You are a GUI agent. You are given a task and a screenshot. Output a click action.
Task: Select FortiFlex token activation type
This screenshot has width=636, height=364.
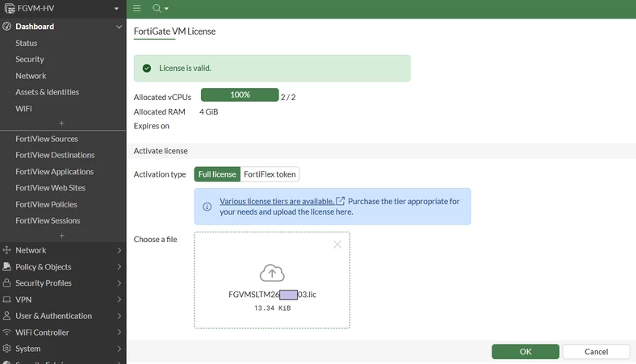(270, 174)
